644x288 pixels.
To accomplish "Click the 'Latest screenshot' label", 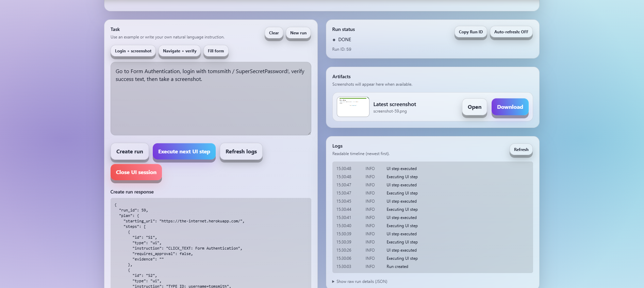I will pos(395,104).
